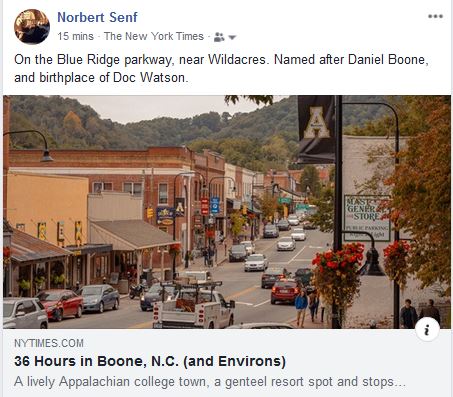453x397 pixels.
Task: Click the caption line mentioning Doc Watson
Action: [101, 78]
